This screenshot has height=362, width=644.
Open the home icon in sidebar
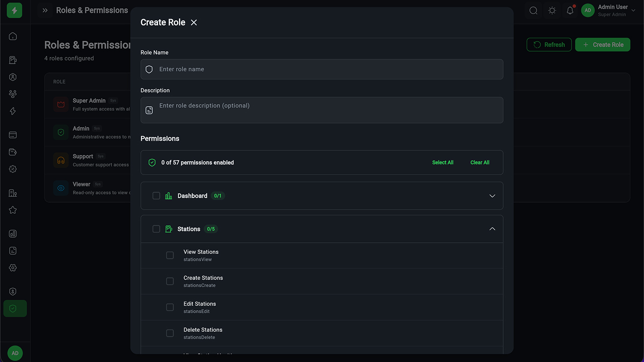(13, 36)
